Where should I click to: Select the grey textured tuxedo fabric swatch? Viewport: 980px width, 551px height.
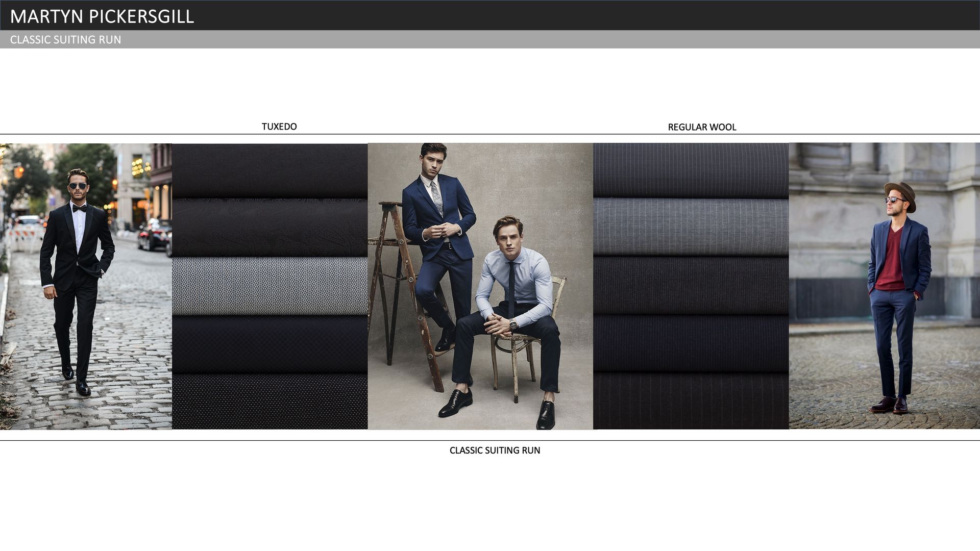click(x=269, y=286)
